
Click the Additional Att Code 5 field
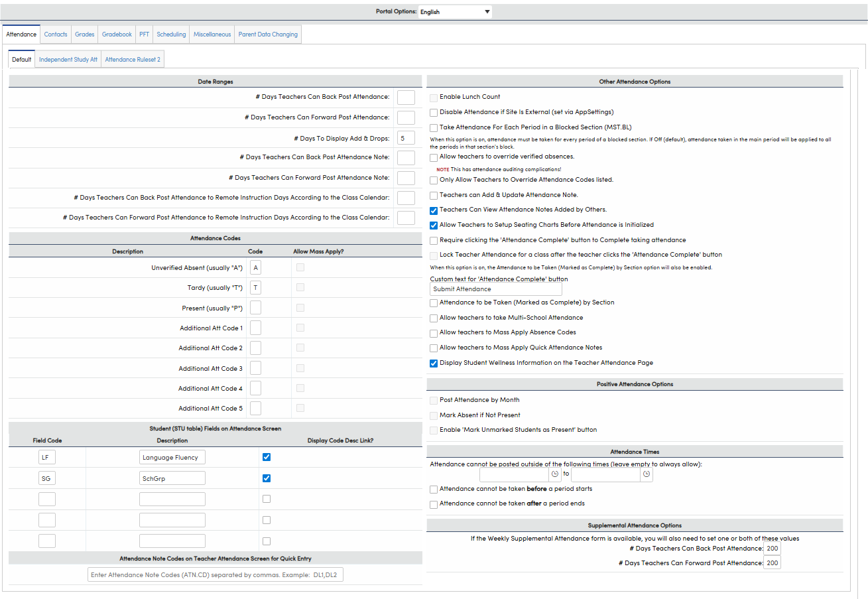[x=255, y=408]
